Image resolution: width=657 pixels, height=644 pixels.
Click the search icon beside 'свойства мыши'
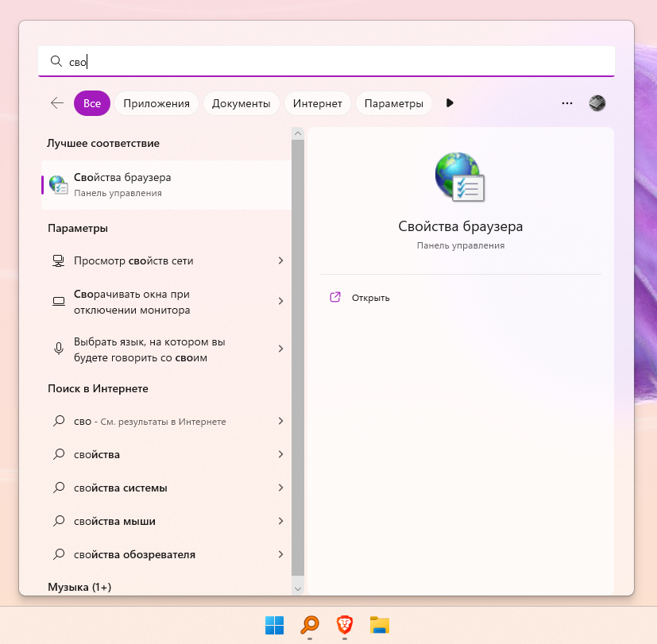[x=59, y=521]
